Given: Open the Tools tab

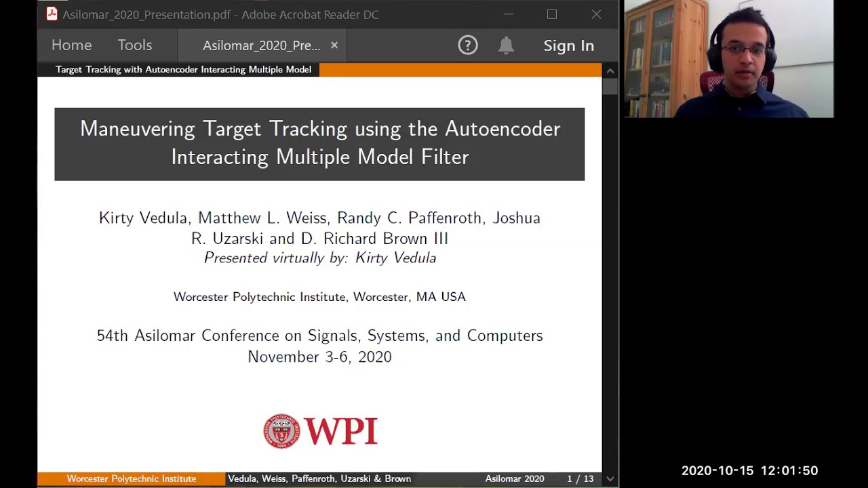Looking at the screenshot, I should coord(134,45).
